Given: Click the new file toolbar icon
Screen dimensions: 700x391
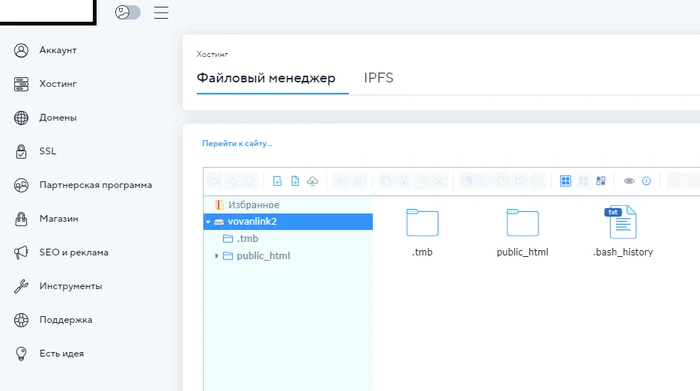Looking at the screenshot, I should (295, 181).
